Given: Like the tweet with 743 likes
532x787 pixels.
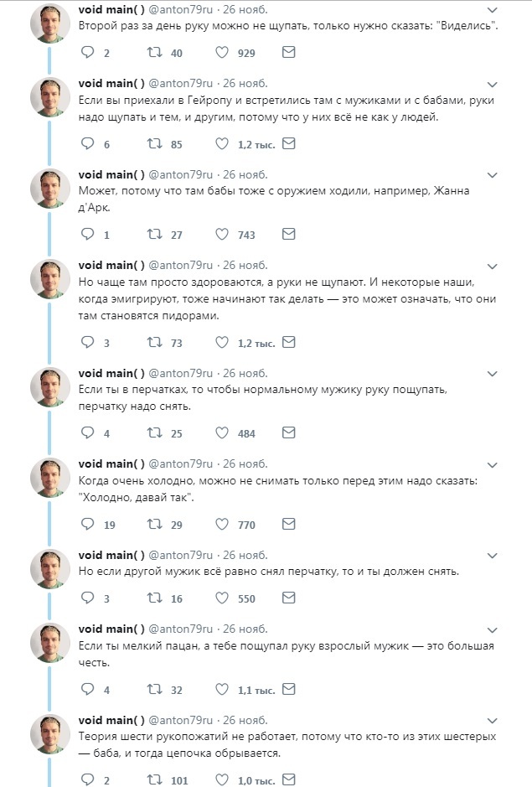Looking at the screenshot, I should coord(222,235).
